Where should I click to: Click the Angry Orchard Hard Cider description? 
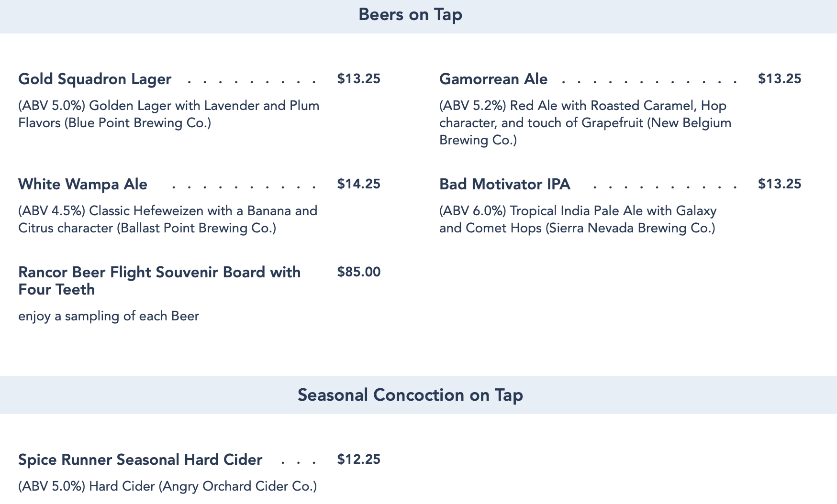point(167,486)
